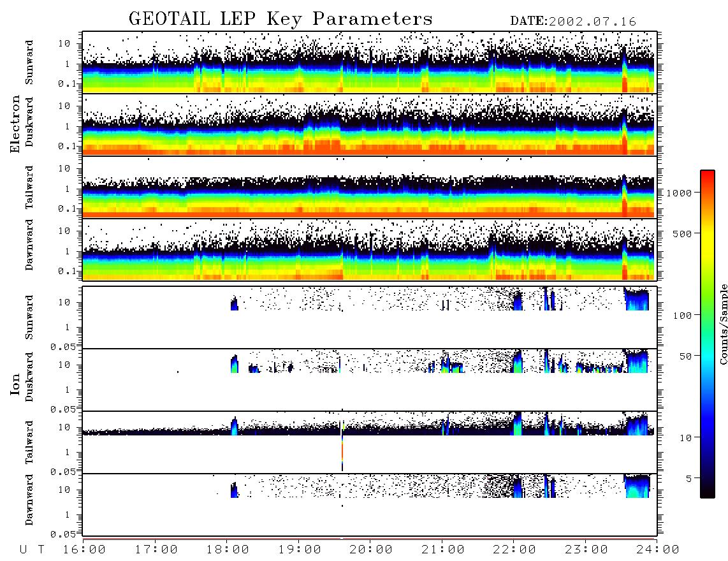Image resolution: width=728 pixels, height=561 pixels.
Task: Click the Ion Dawnward spectrogram panel
Action: pos(370,505)
